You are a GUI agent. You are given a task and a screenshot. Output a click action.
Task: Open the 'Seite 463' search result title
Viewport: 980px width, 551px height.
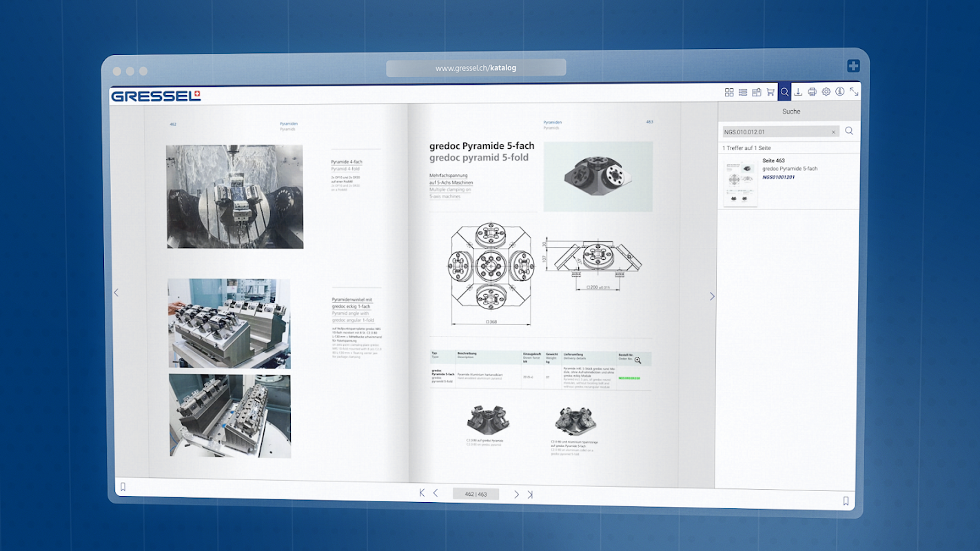tap(773, 160)
